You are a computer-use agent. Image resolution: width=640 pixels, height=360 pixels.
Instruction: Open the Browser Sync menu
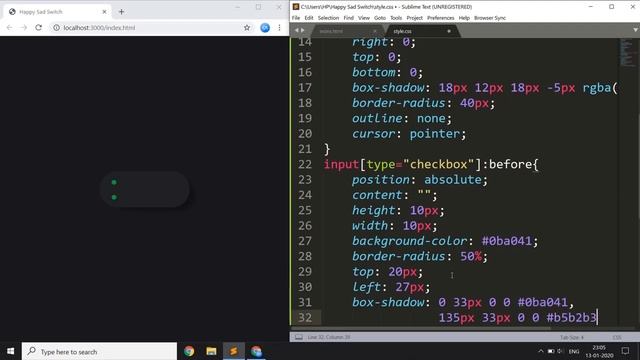click(490, 18)
